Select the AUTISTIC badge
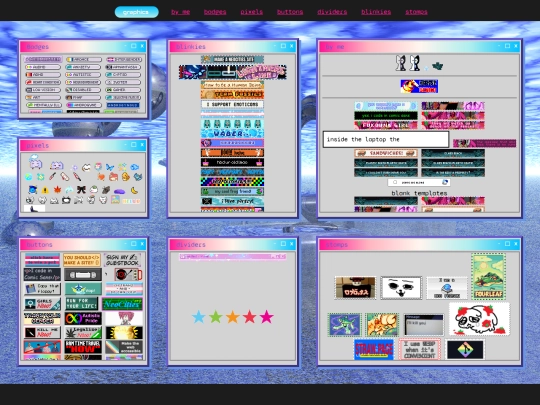 (x=83, y=75)
